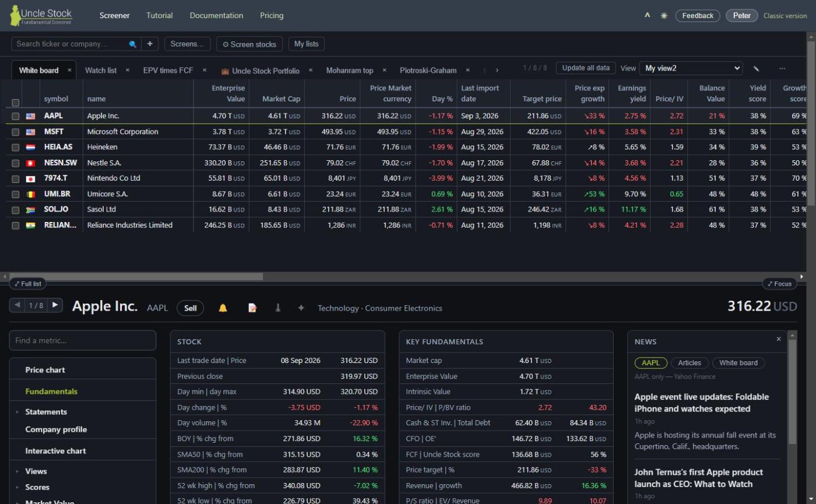Click in the Find a metric field
This screenshot has height=504, width=816.
[x=83, y=340]
